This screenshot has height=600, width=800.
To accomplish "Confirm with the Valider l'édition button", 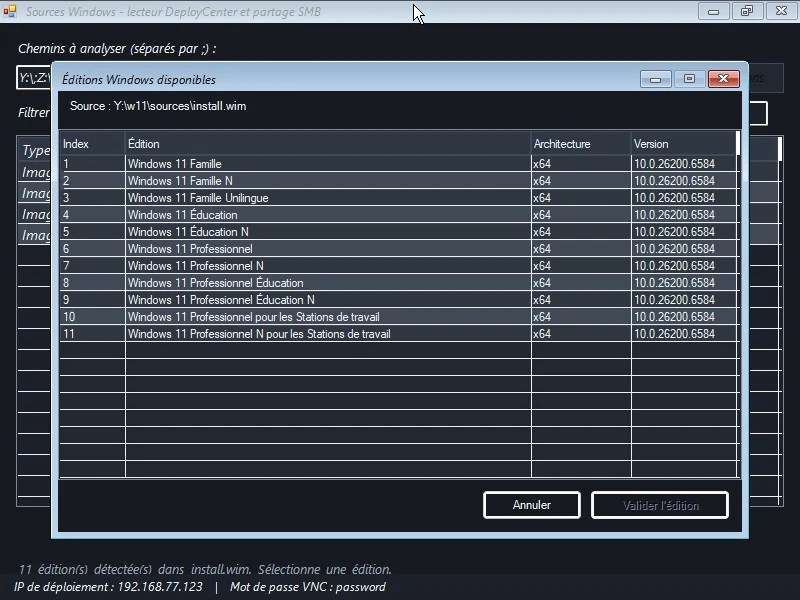I will tap(660, 505).
